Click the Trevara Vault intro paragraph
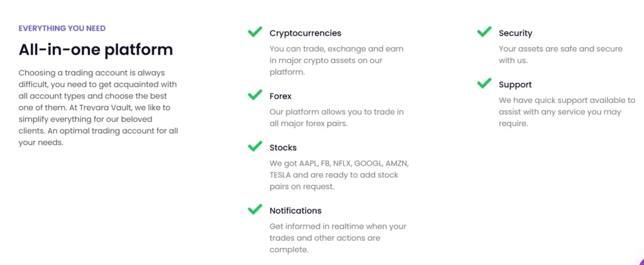This screenshot has width=644, height=265. tap(99, 107)
